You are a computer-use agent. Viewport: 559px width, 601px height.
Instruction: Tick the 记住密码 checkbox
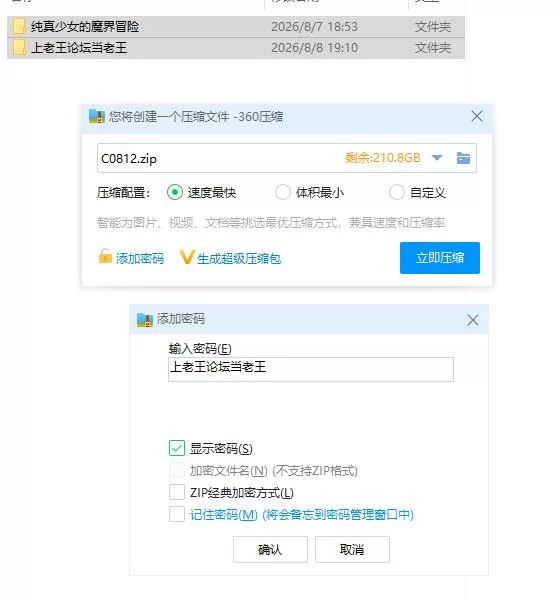click(177, 514)
